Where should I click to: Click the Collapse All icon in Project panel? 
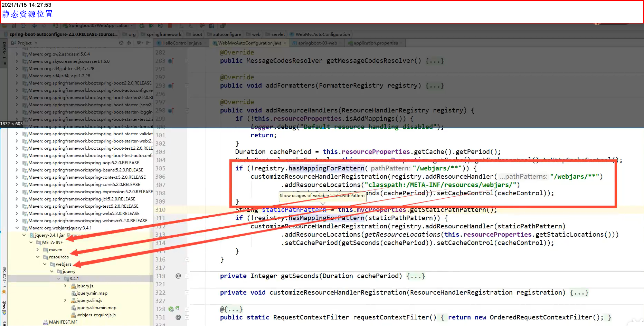tap(129, 43)
